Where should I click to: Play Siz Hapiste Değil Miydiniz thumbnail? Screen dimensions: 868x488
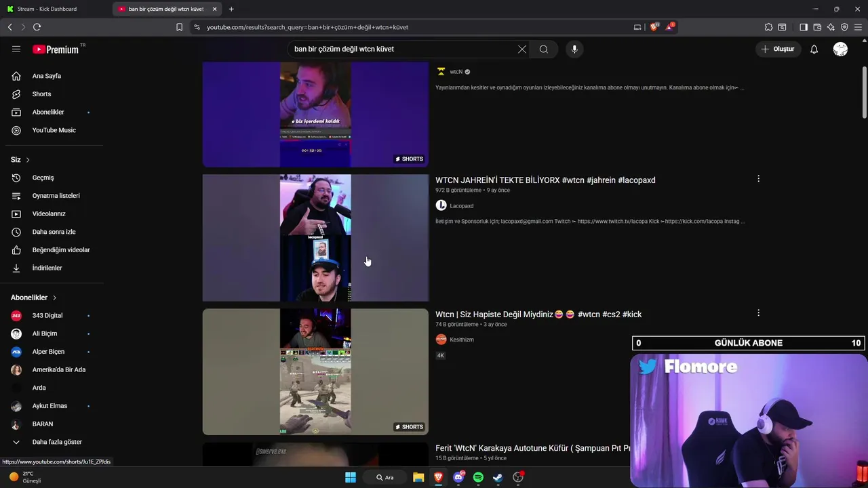tap(315, 371)
